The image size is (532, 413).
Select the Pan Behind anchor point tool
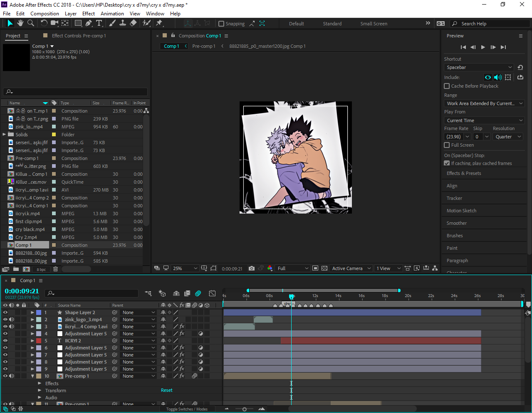point(65,23)
